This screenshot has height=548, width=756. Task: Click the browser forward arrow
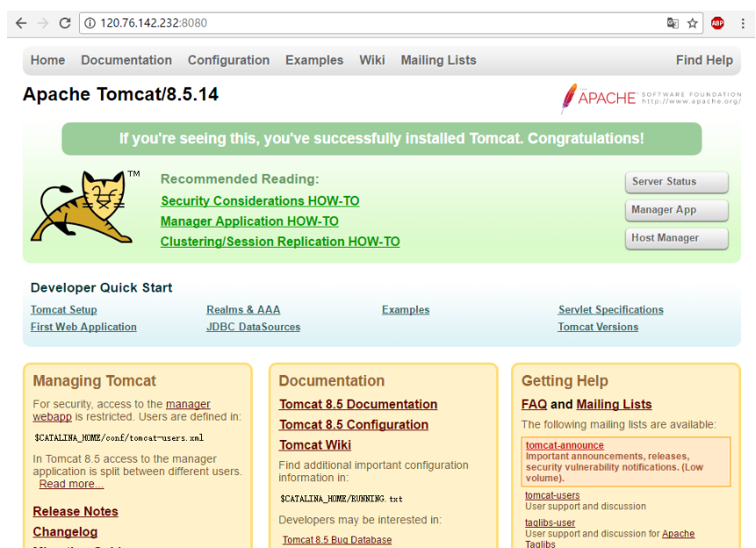(43, 23)
